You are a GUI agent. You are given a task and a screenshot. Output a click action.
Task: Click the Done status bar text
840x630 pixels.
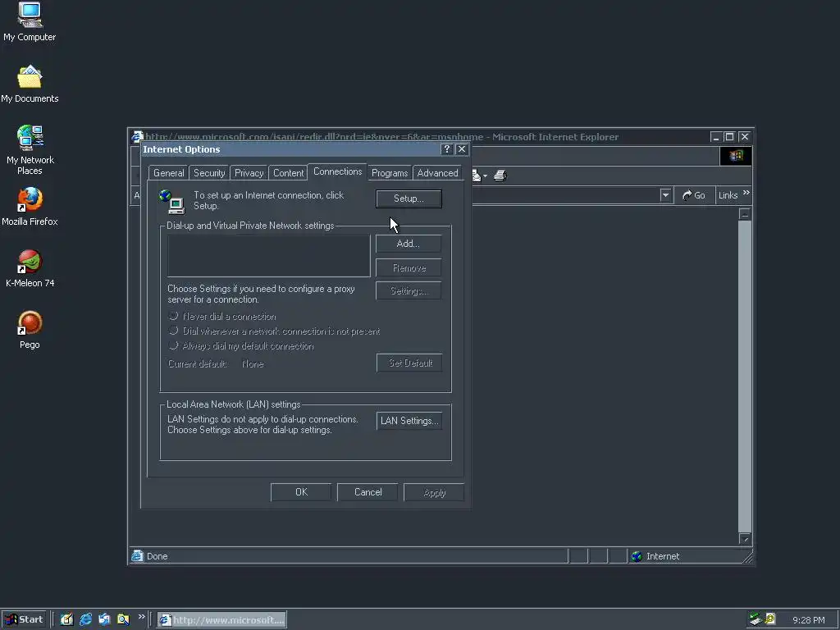pyautogui.click(x=157, y=556)
